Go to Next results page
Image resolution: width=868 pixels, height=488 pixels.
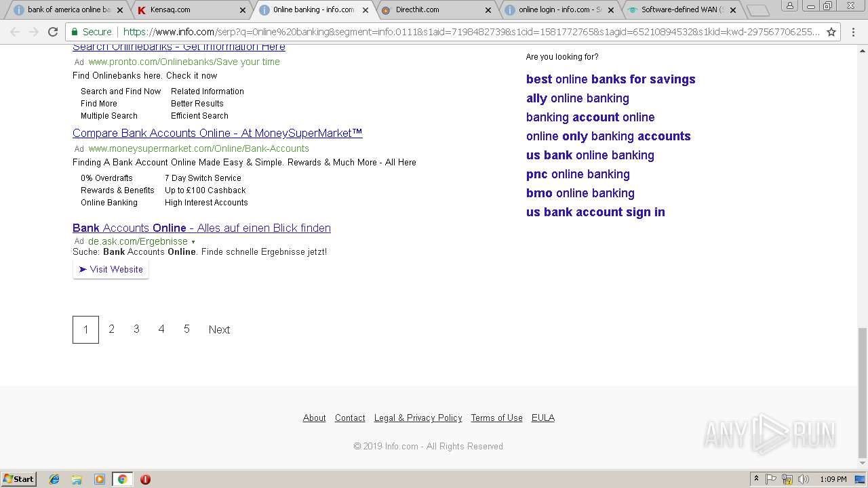(x=219, y=329)
